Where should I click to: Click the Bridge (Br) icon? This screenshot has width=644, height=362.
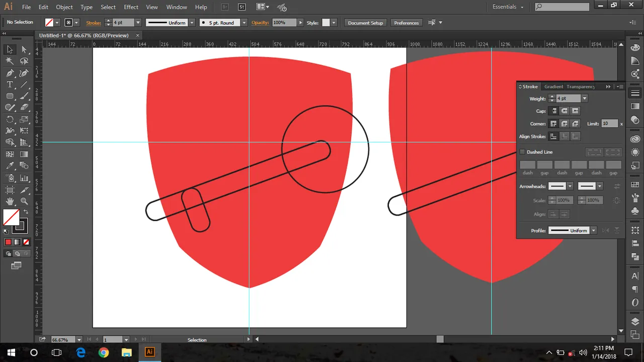point(225,7)
